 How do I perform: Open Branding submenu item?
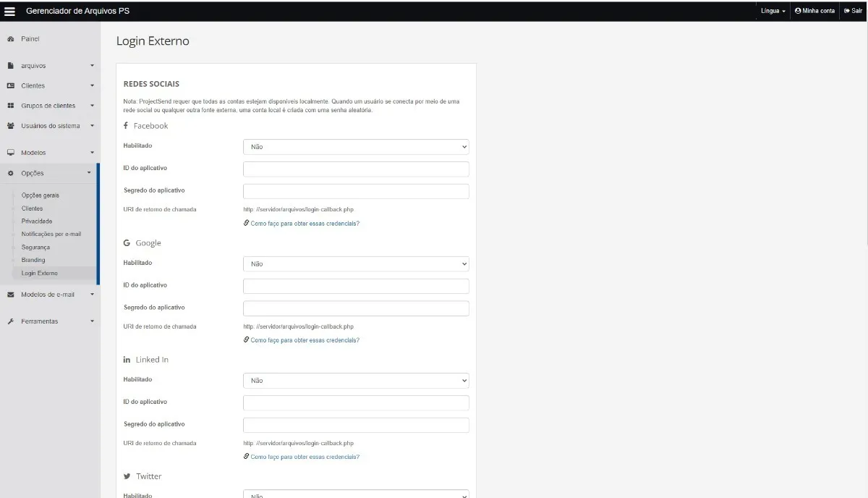tap(33, 261)
